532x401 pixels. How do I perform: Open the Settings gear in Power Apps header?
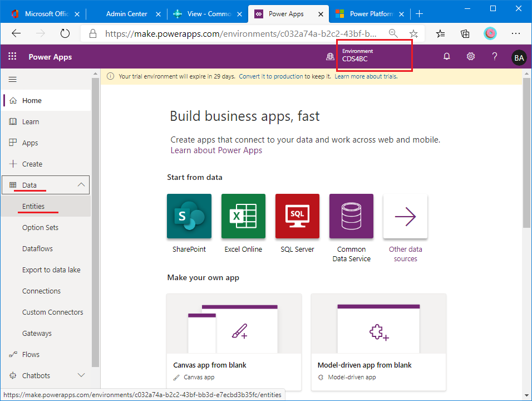click(x=471, y=56)
